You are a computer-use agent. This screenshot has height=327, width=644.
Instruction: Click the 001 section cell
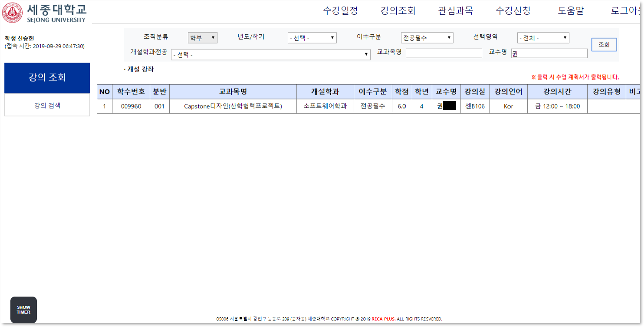(x=160, y=106)
